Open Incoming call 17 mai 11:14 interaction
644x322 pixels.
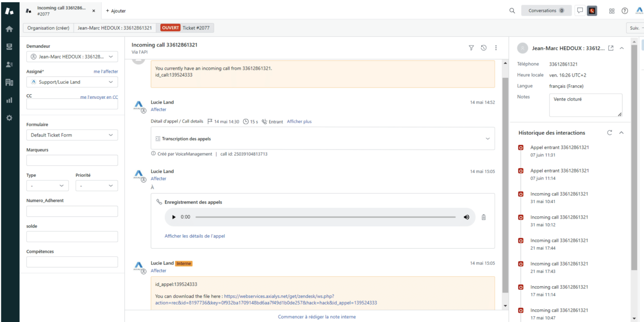click(559, 291)
